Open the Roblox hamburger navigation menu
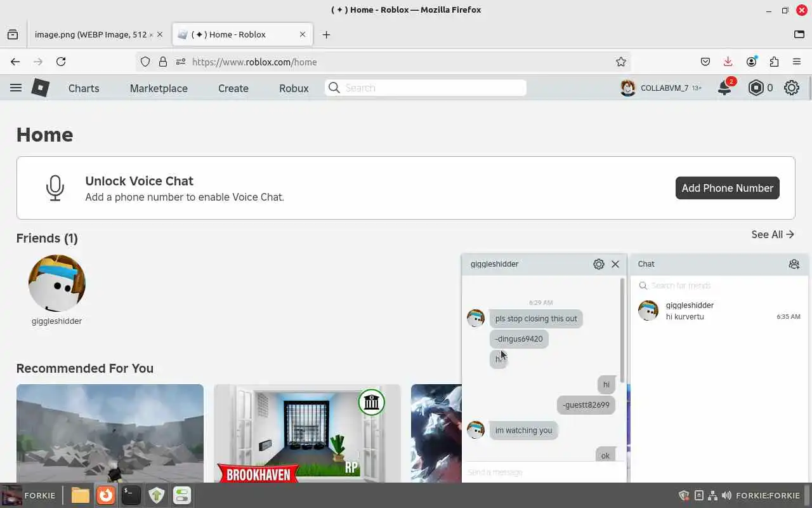Viewport: 812px width, 508px height. click(x=16, y=88)
